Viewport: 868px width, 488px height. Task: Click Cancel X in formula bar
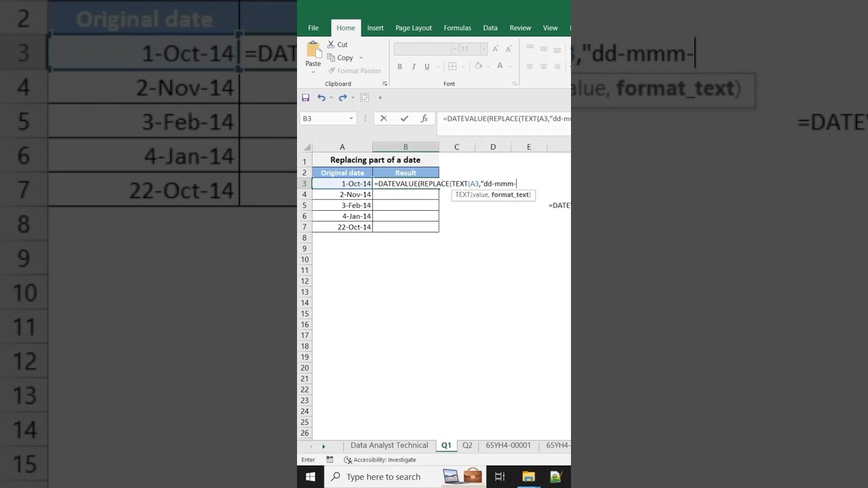(383, 119)
